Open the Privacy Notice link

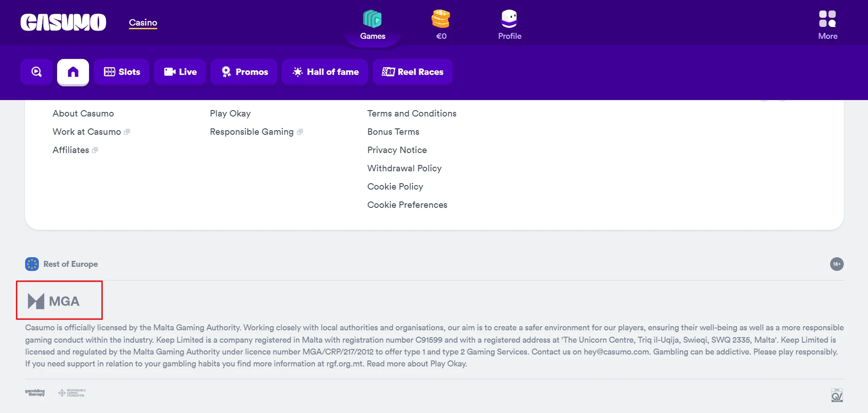point(397,150)
